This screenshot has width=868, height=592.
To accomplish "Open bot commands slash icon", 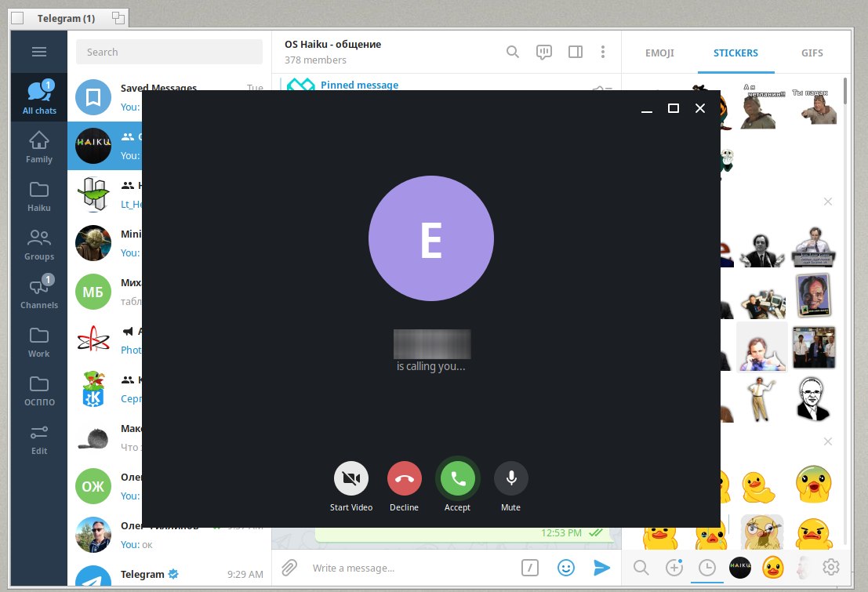I will coord(530,568).
